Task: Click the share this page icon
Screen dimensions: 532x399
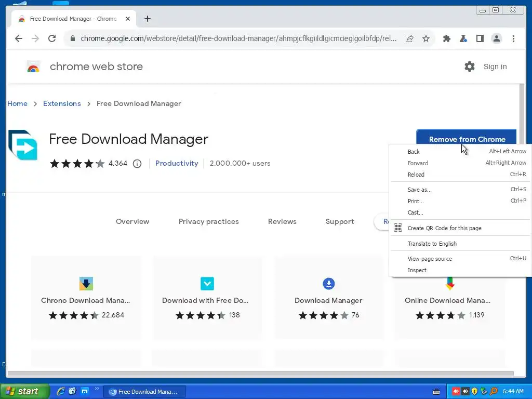Action: tap(409, 38)
